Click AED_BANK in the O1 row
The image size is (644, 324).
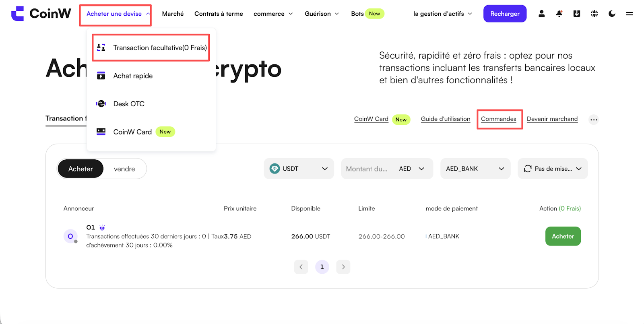pyautogui.click(x=444, y=237)
